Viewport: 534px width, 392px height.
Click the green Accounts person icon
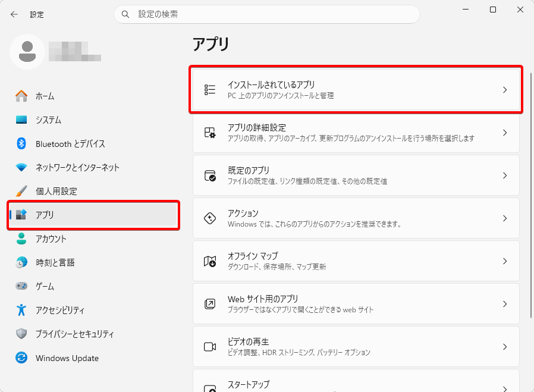[21, 239]
